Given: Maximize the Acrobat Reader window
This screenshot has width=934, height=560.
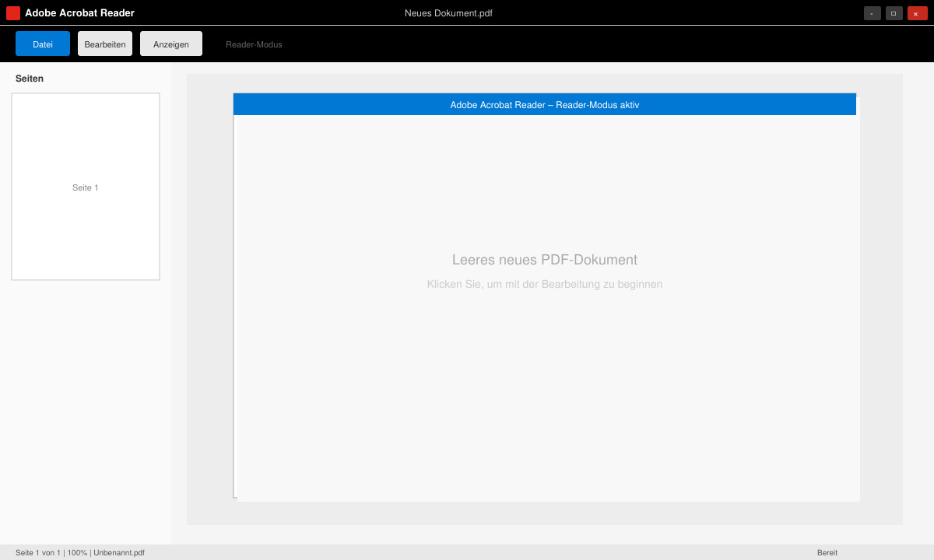Looking at the screenshot, I should click(894, 13).
